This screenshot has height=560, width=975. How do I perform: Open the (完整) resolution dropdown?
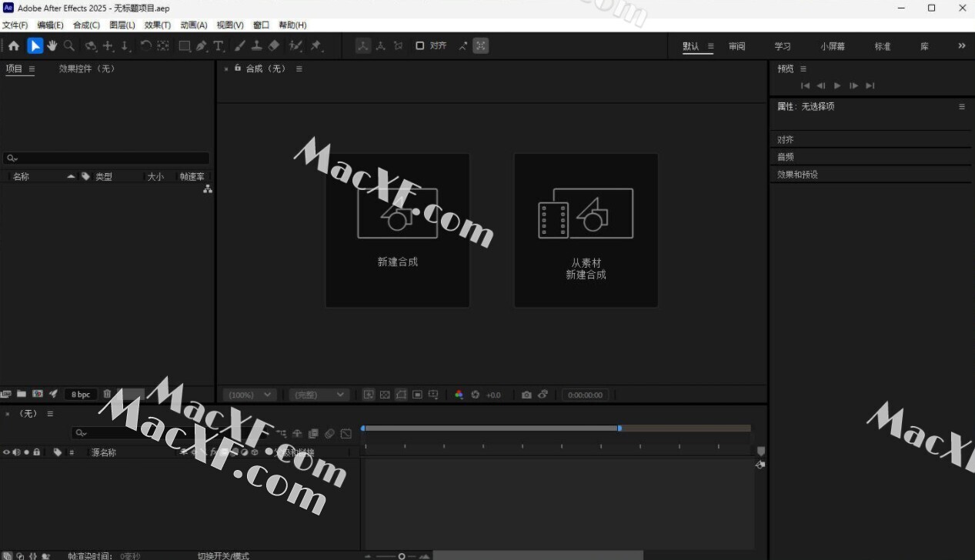pyautogui.click(x=319, y=395)
